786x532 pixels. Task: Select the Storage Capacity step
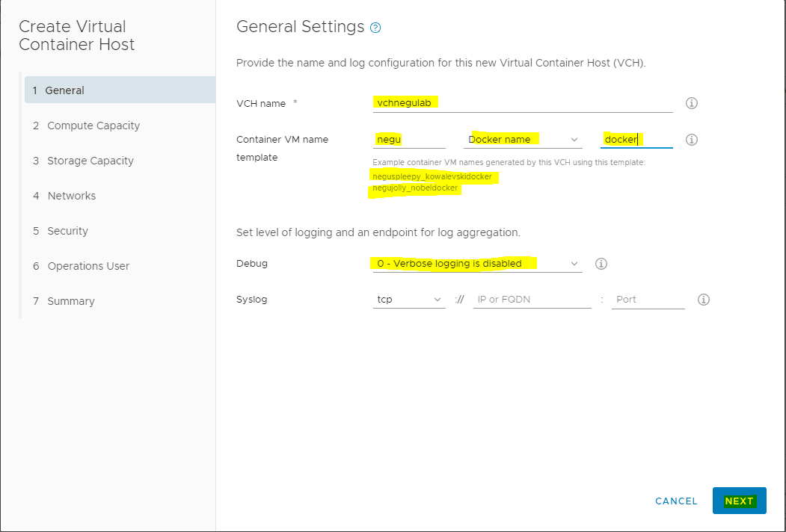coord(90,161)
